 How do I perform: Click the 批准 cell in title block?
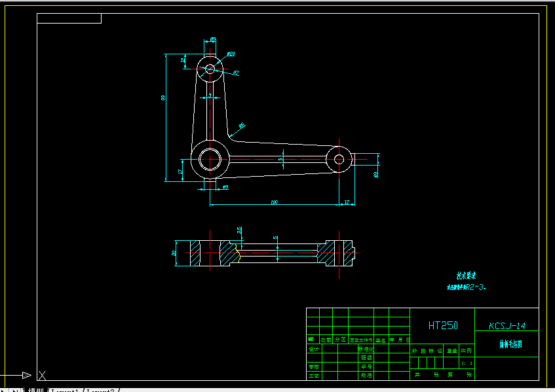366,376
